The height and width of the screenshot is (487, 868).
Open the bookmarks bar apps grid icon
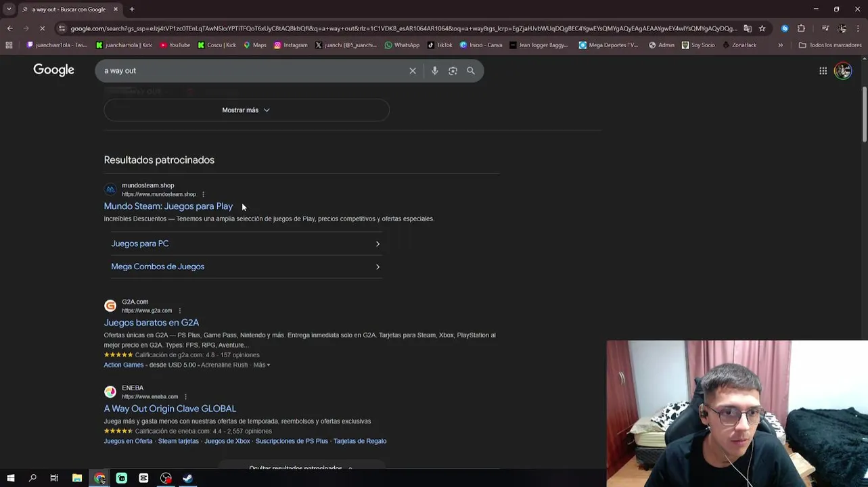point(9,45)
